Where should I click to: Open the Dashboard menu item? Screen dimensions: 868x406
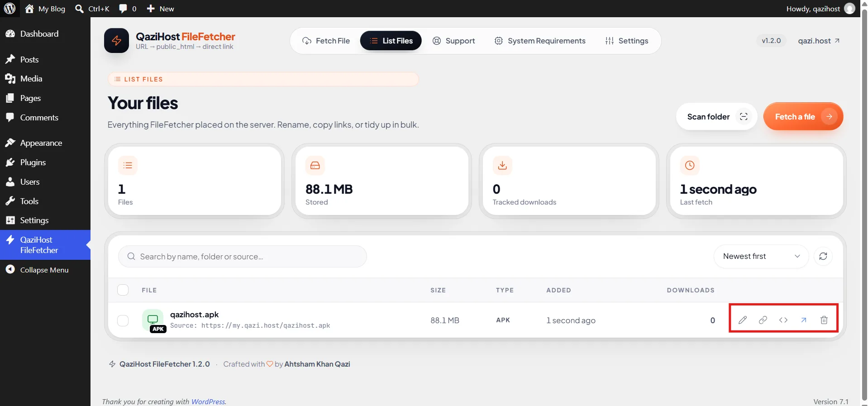[x=45, y=34]
